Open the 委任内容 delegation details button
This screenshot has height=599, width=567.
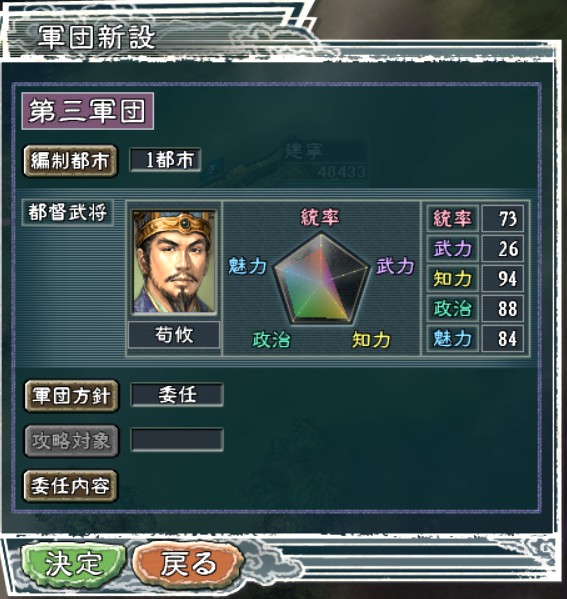(x=71, y=486)
